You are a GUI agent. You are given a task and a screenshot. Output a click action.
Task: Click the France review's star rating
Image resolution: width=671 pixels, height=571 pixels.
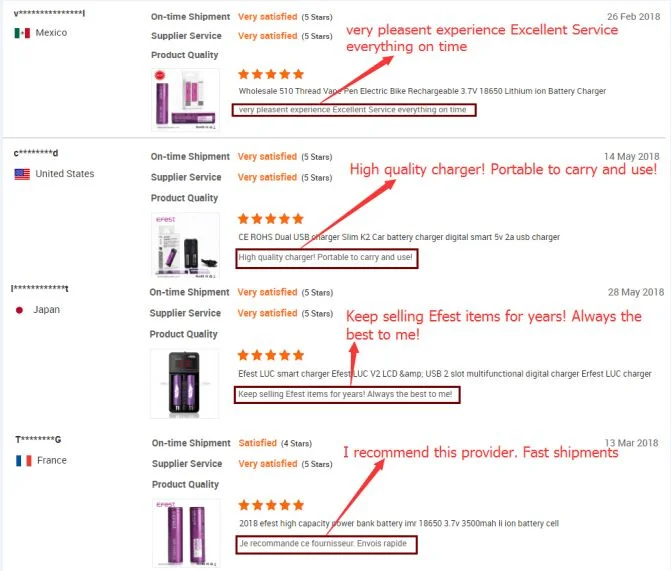click(271, 505)
